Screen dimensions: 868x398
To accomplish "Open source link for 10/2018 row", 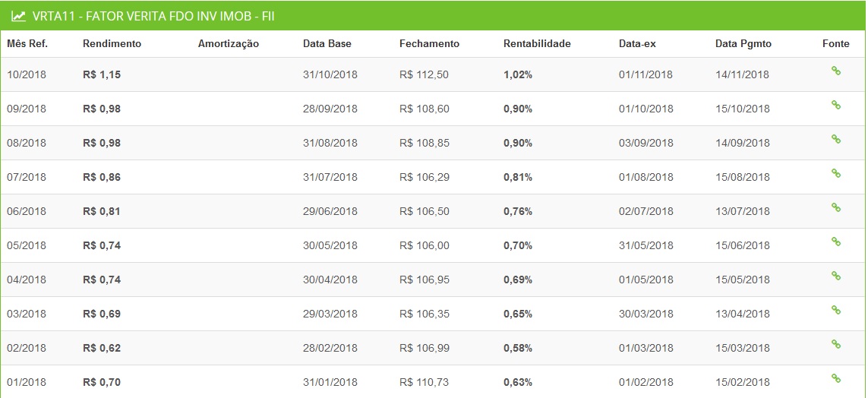I will click(x=835, y=71).
